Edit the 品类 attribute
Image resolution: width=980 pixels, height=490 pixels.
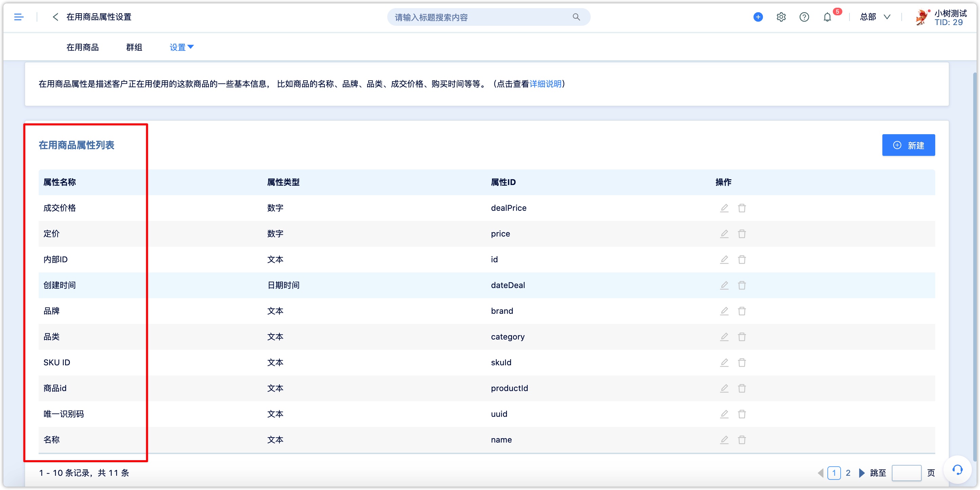[724, 337]
